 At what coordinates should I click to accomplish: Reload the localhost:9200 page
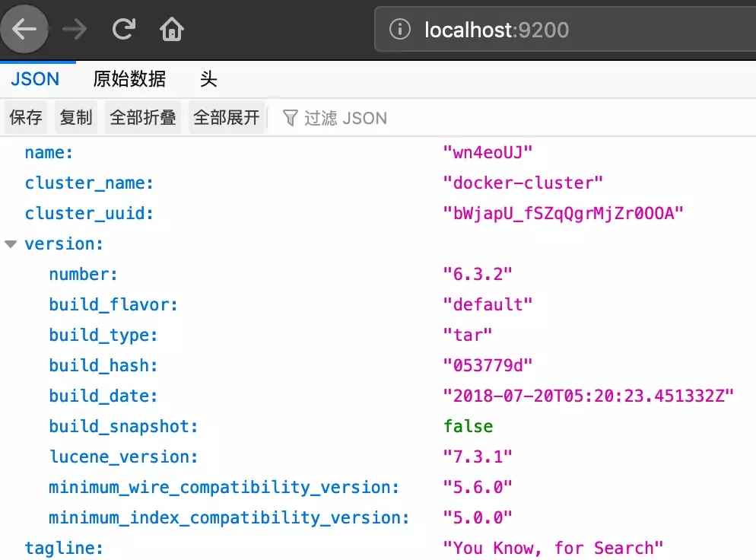(x=123, y=28)
